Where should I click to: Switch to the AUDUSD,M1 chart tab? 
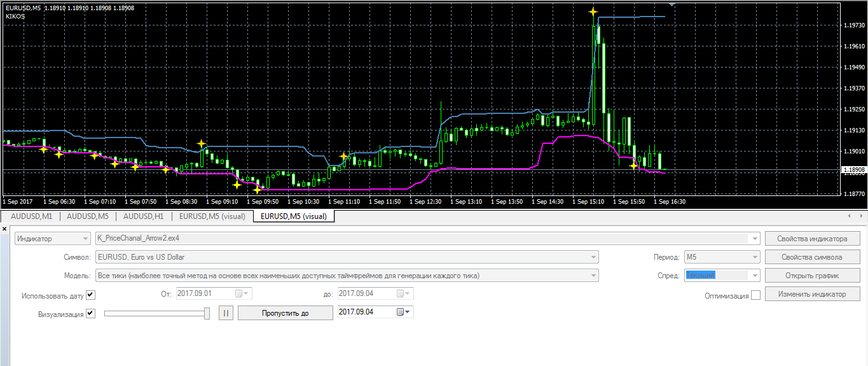coord(32,216)
